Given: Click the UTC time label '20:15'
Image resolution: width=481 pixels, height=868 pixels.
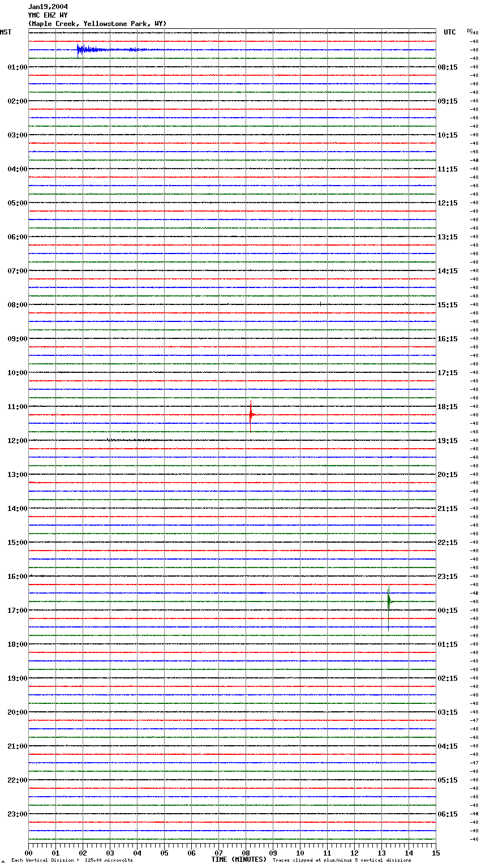Looking at the screenshot, I should coord(448,475).
